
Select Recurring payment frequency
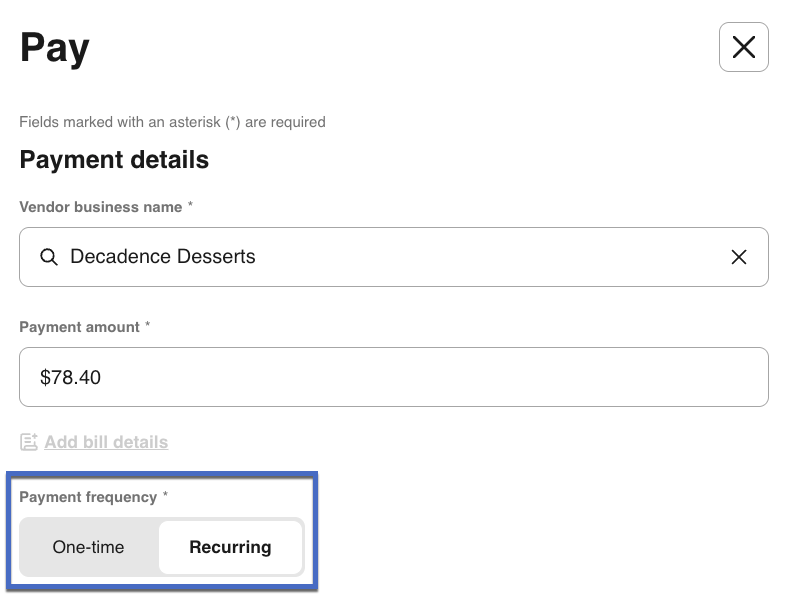[230, 547]
